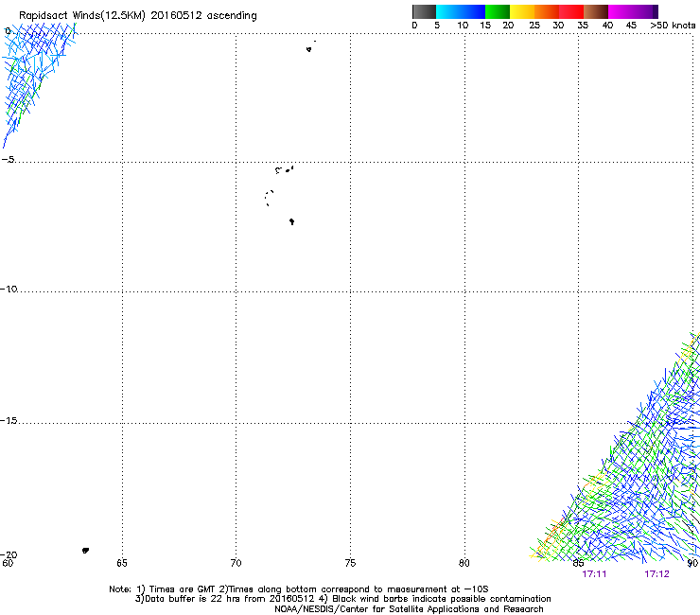Click the 'NOAA/NESDIS/Center for Satellite Applications and Research' credit
The width and height of the screenshot is (700, 615).
click(409, 609)
